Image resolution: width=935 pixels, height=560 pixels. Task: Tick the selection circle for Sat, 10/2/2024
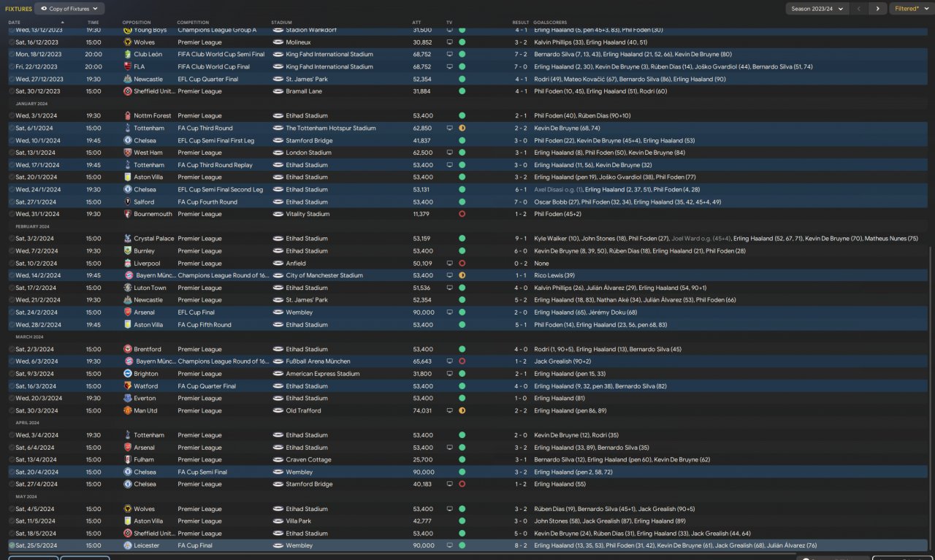click(12, 264)
